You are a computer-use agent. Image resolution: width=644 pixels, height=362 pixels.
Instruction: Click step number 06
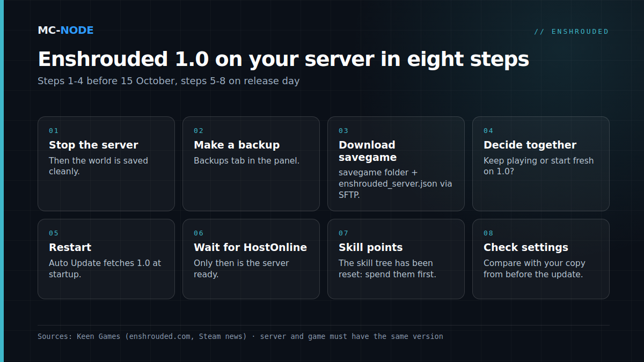point(199,233)
